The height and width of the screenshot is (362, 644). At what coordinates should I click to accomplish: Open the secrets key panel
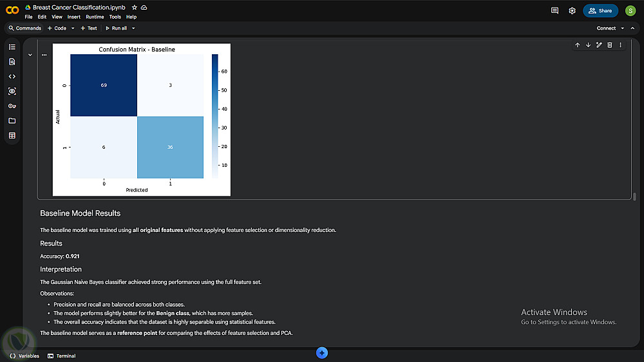coord(12,106)
